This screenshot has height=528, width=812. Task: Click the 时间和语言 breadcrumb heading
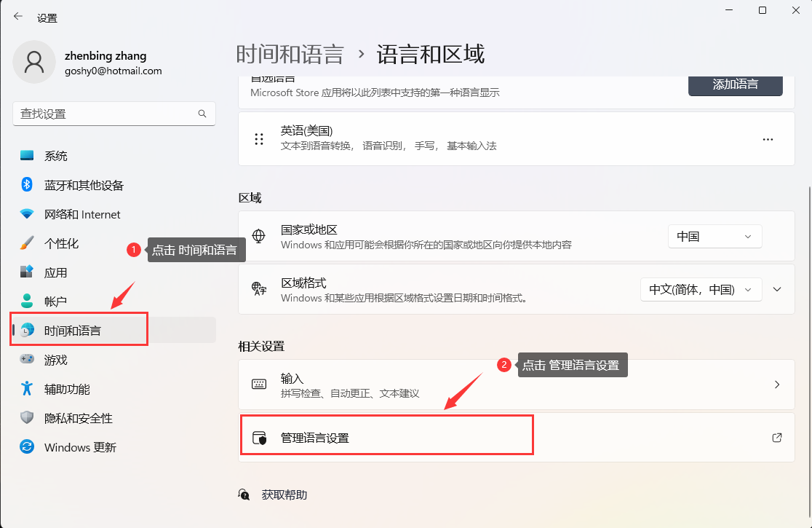point(290,55)
